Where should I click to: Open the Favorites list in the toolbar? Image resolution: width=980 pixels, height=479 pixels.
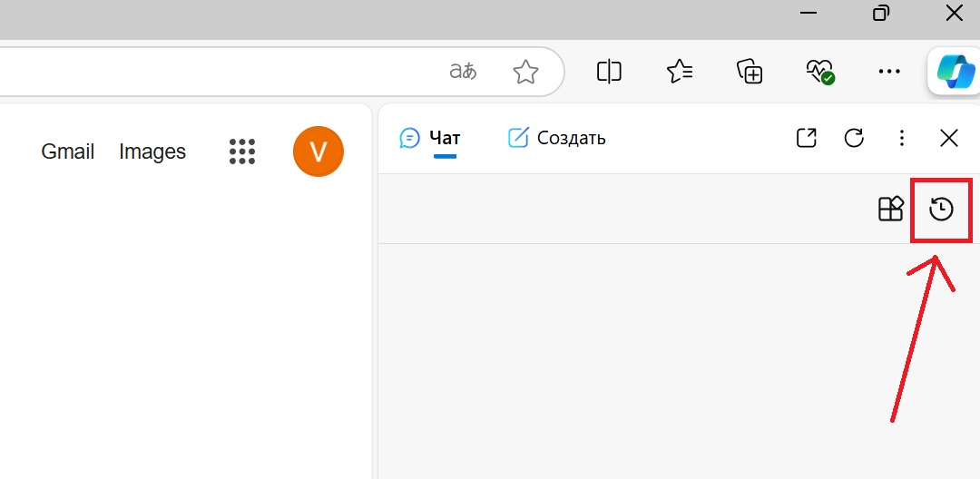(680, 72)
